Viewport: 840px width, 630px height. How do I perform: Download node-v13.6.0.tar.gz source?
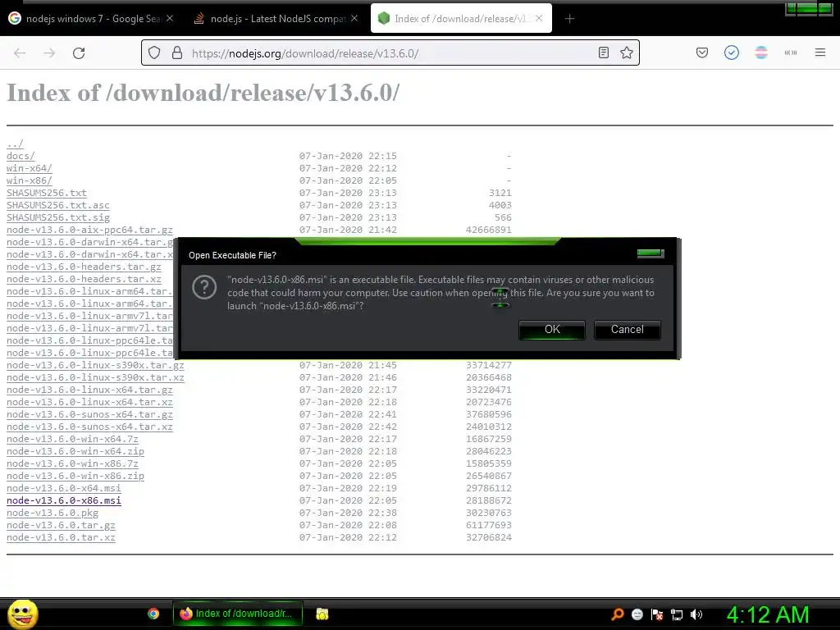(61, 526)
